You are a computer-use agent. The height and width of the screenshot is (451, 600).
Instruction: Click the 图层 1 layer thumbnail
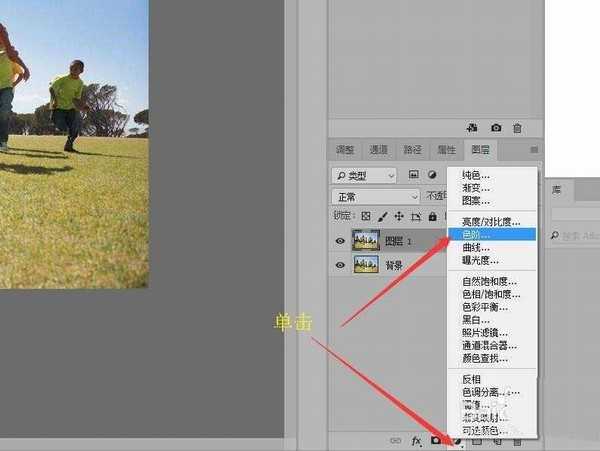[x=365, y=241]
